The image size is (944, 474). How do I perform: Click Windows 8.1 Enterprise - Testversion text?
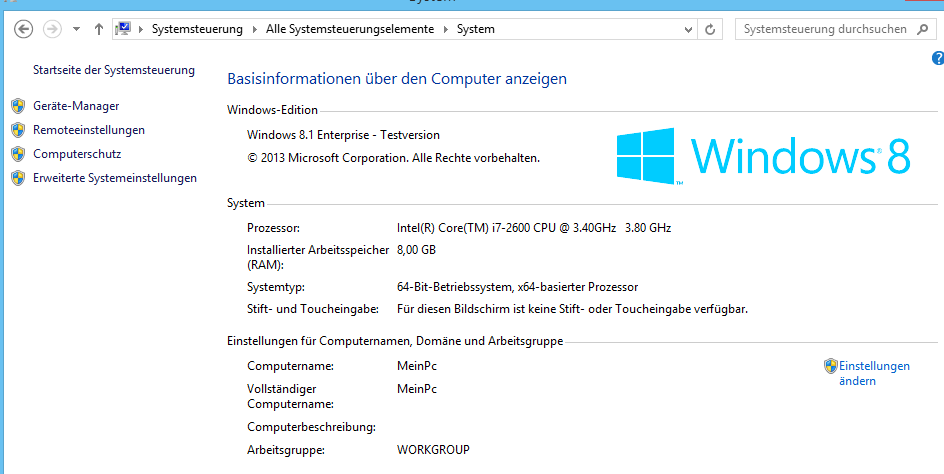click(x=343, y=135)
